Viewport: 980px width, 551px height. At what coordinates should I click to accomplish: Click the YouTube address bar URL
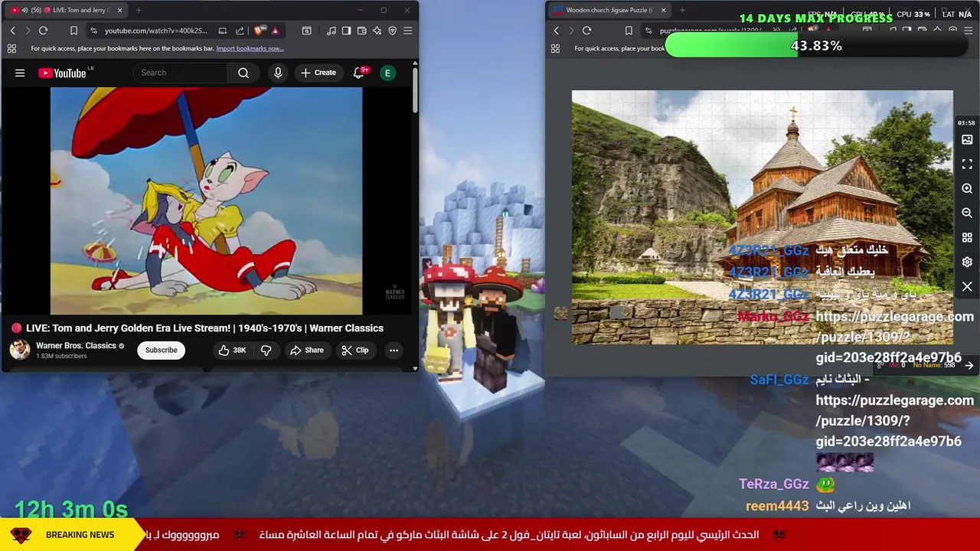click(x=155, y=31)
